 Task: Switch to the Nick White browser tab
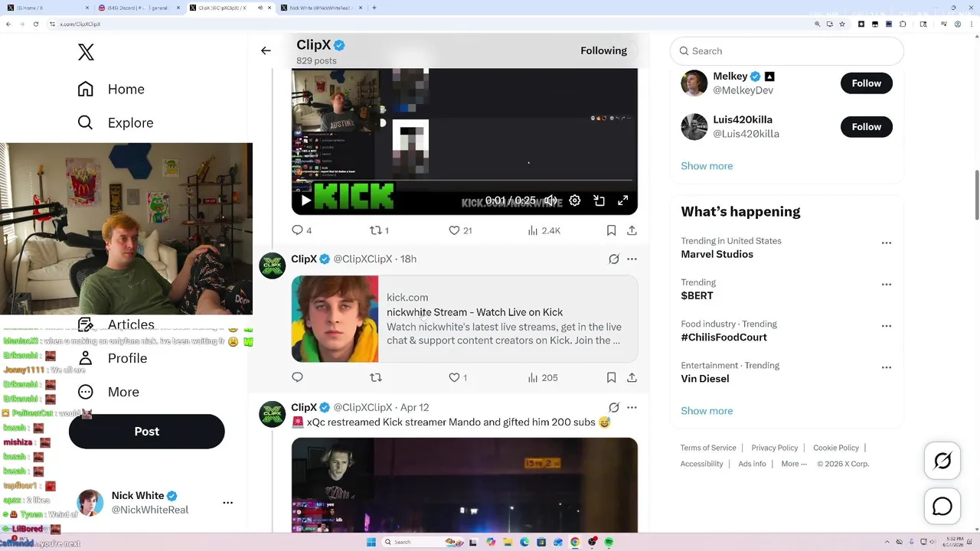[322, 8]
